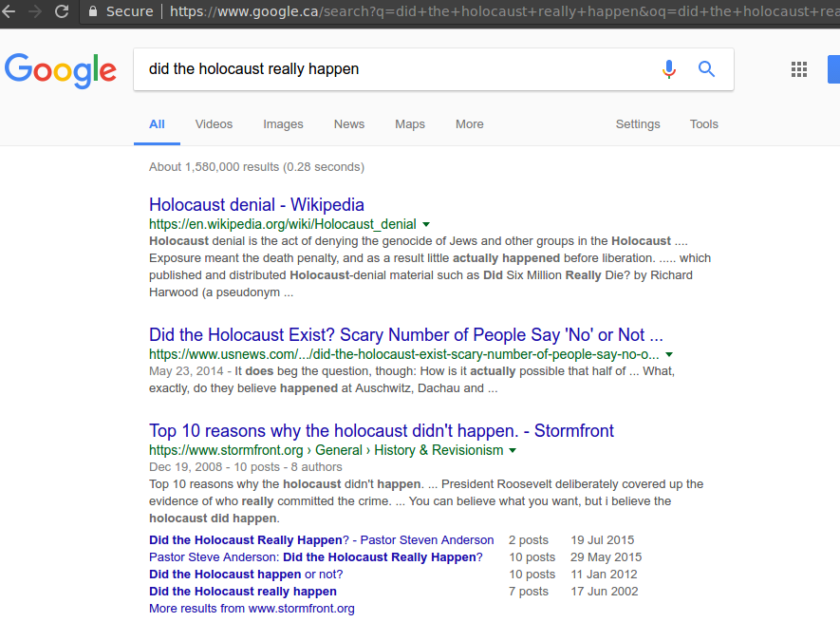Switch to the Videos tab
The image size is (840, 641).
pyautogui.click(x=214, y=124)
